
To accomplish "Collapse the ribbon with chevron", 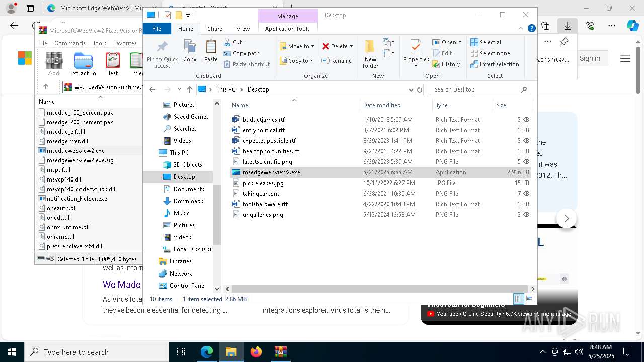I will [522, 29].
